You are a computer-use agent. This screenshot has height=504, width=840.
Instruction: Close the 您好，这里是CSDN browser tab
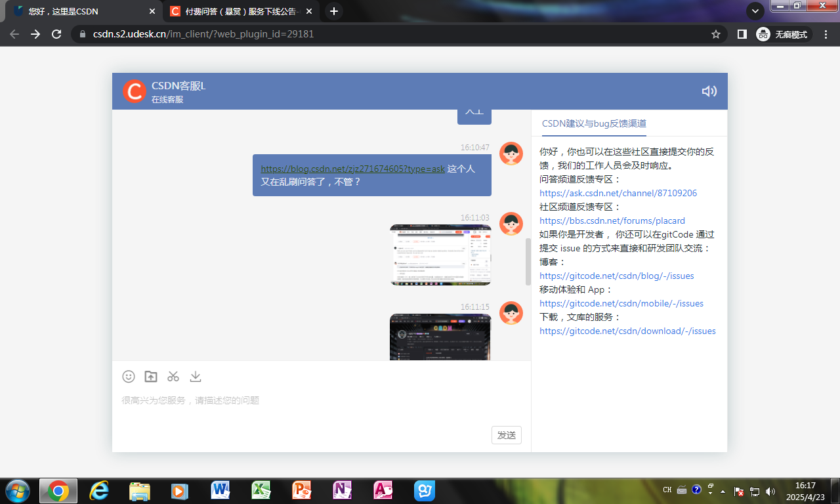point(152,11)
